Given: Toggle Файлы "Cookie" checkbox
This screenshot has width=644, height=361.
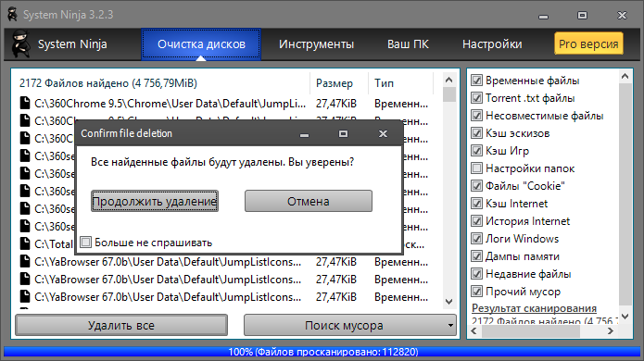Looking at the screenshot, I should [476, 186].
